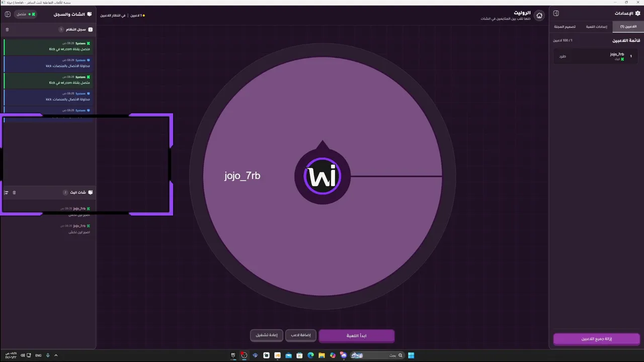Click the info icon next to سجل النظام
This screenshot has height=362, width=644.
coord(91,30)
